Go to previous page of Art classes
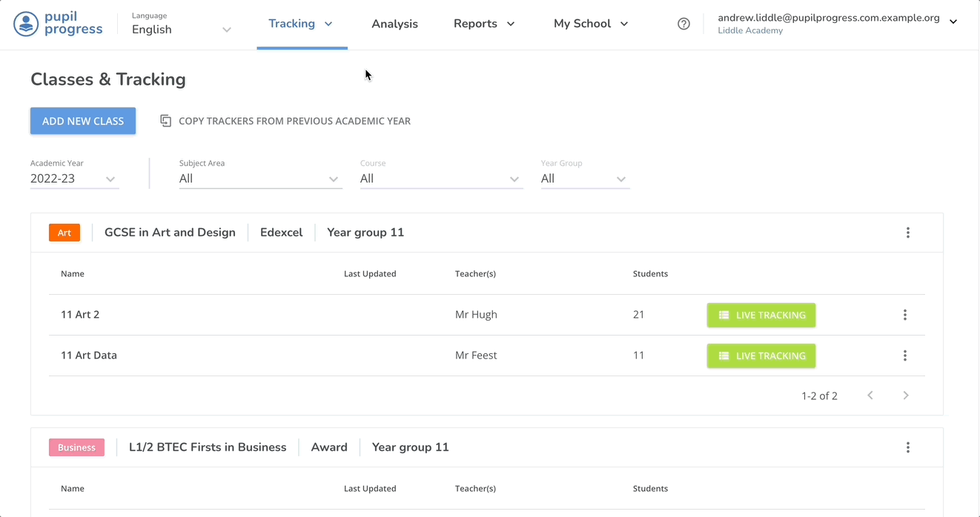 (x=870, y=396)
